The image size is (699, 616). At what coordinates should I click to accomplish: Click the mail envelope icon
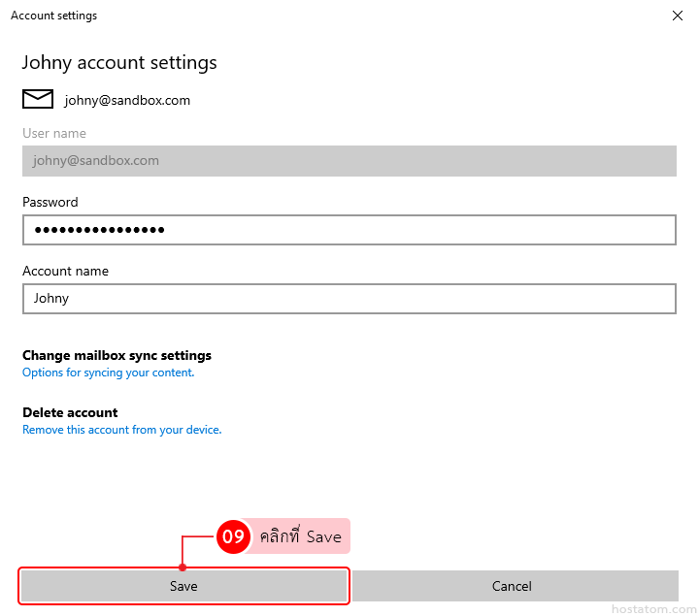pyautogui.click(x=38, y=99)
